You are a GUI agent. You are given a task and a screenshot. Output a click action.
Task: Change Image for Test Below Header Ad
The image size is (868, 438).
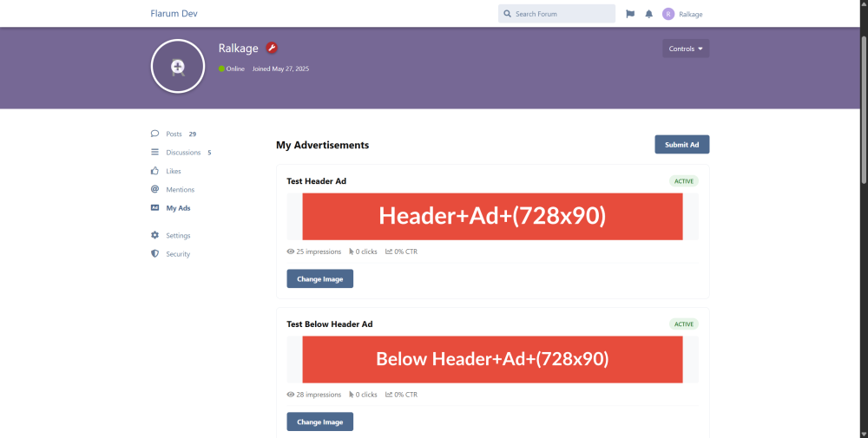(320, 422)
